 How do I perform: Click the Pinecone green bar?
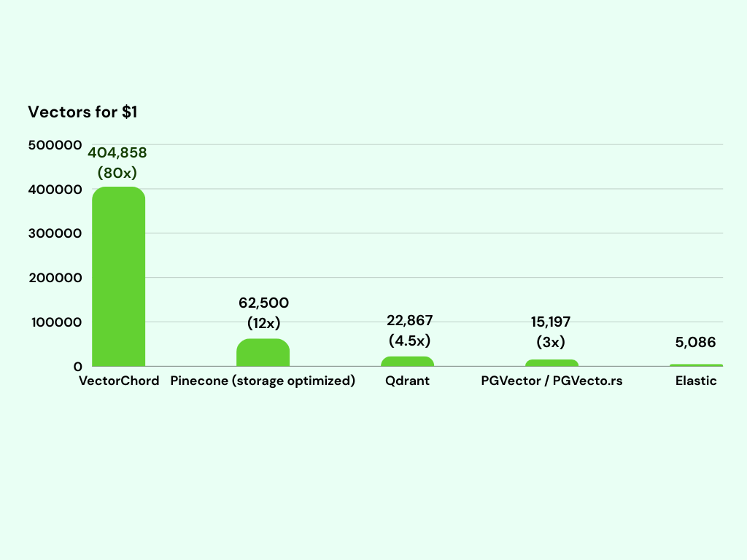click(x=263, y=353)
